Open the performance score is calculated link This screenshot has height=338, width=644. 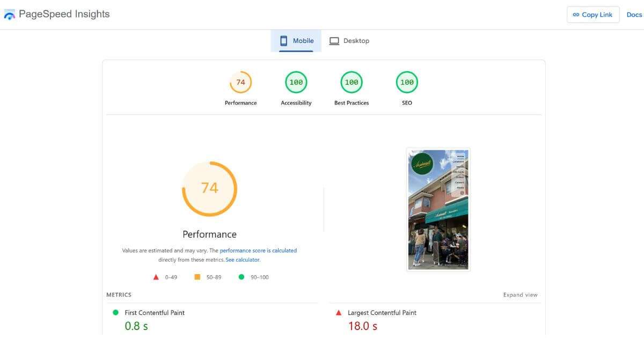(259, 250)
